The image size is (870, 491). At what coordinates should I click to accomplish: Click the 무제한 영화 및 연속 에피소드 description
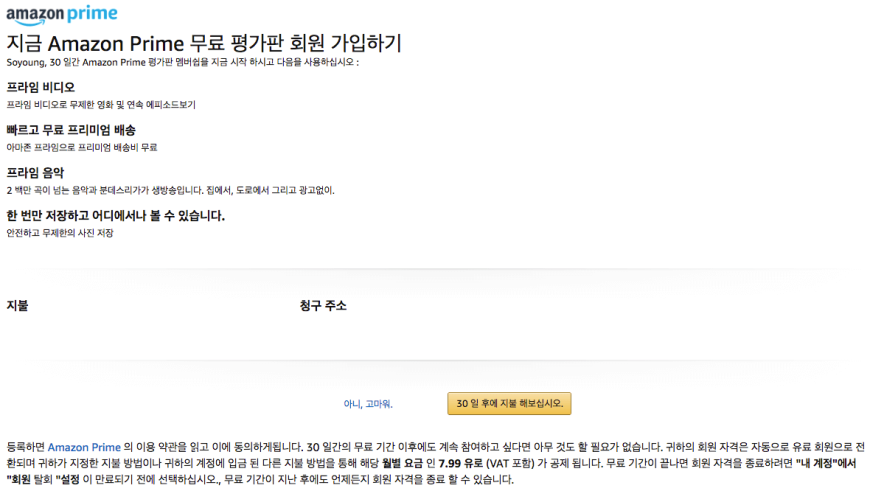pos(101,104)
